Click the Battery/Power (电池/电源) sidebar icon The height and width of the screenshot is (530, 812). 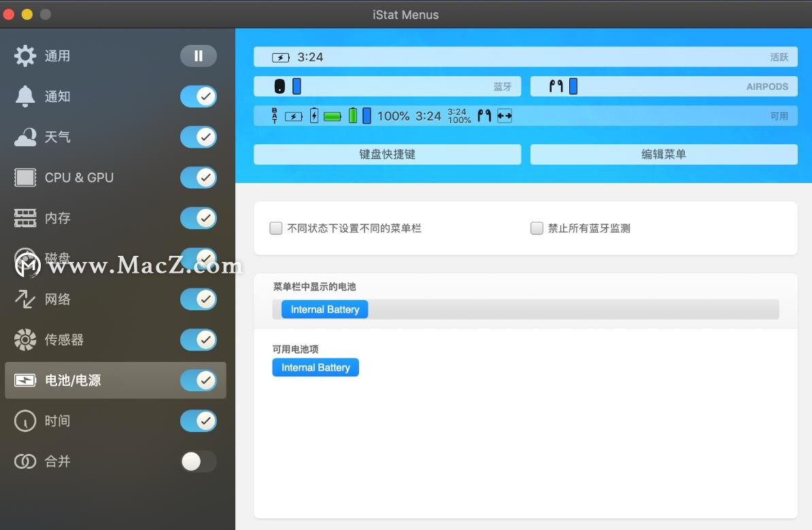pos(25,380)
